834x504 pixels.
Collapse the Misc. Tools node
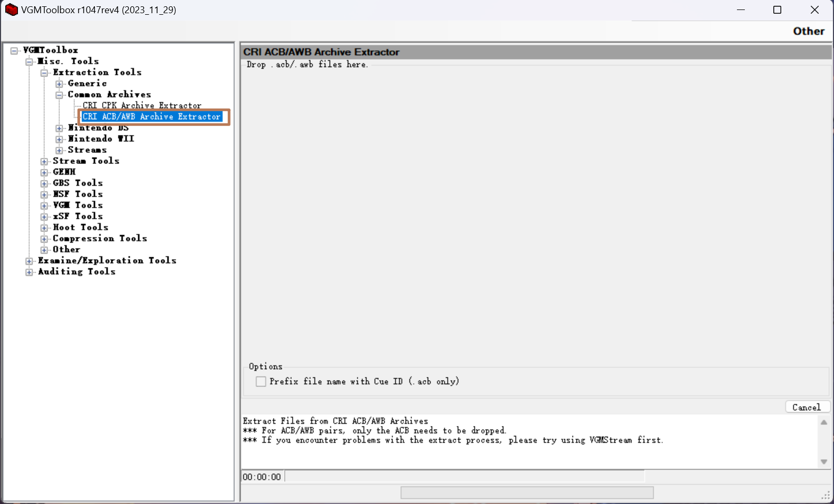30,62
